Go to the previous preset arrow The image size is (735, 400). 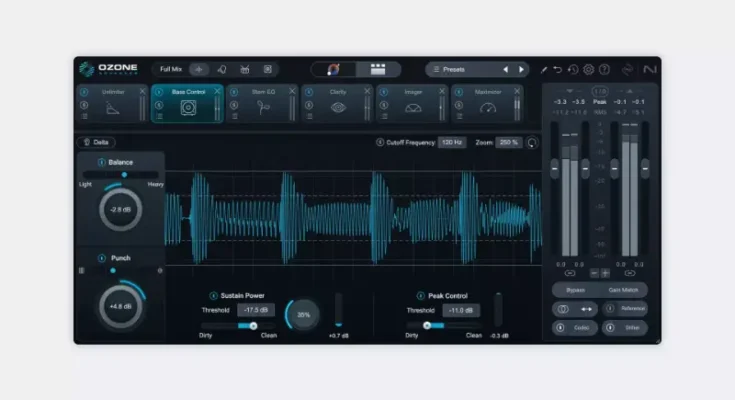504,70
